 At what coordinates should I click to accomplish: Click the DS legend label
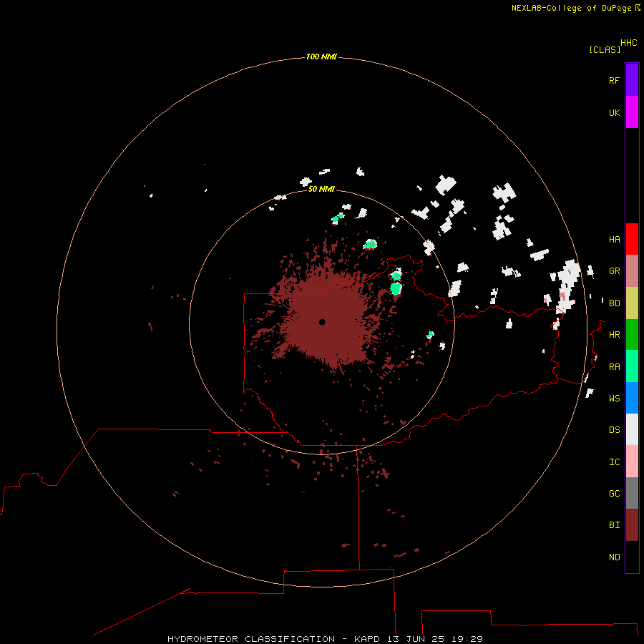(x=614, y=429)
